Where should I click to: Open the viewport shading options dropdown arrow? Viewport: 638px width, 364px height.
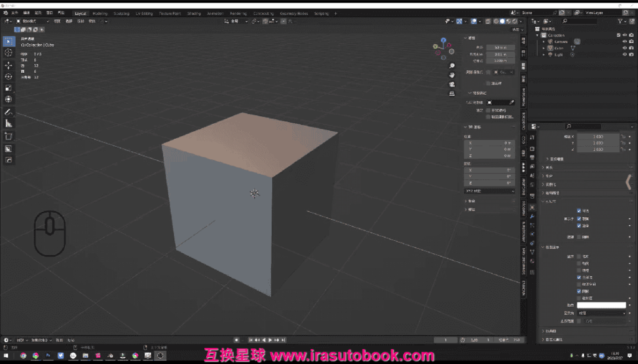pyautogui.click(x=521, y=21)
